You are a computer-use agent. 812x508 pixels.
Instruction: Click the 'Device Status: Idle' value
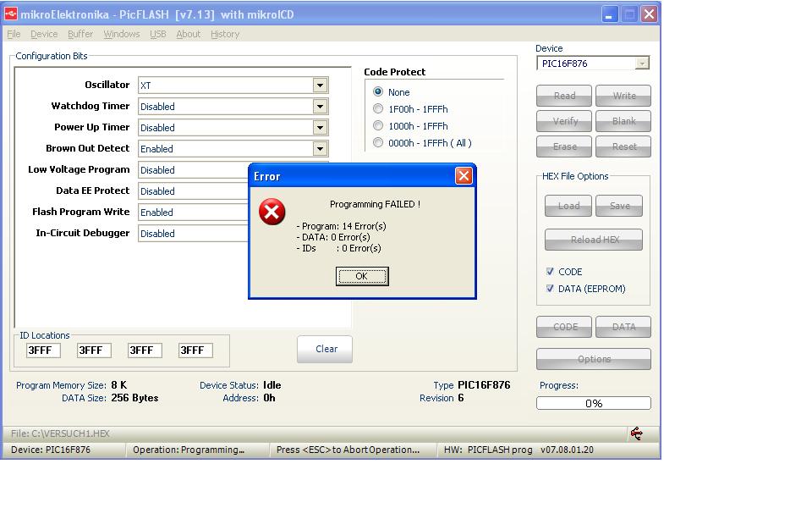[272, 385]
